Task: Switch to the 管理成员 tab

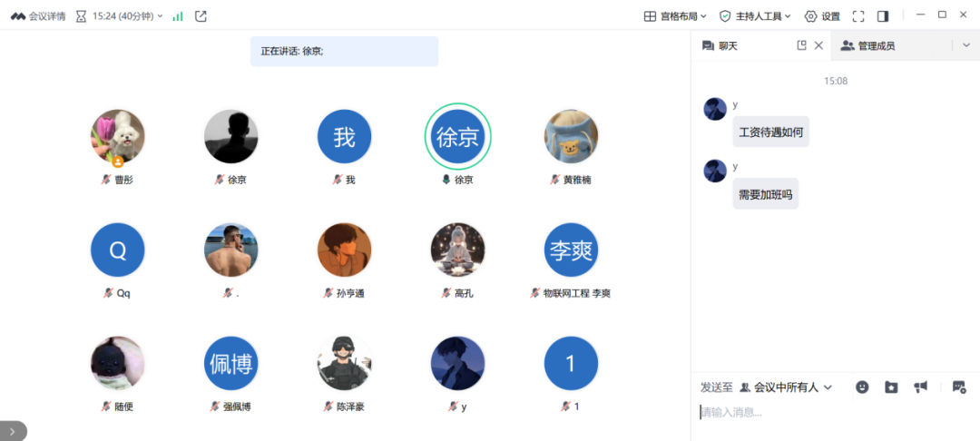Action: pos(867,45)
